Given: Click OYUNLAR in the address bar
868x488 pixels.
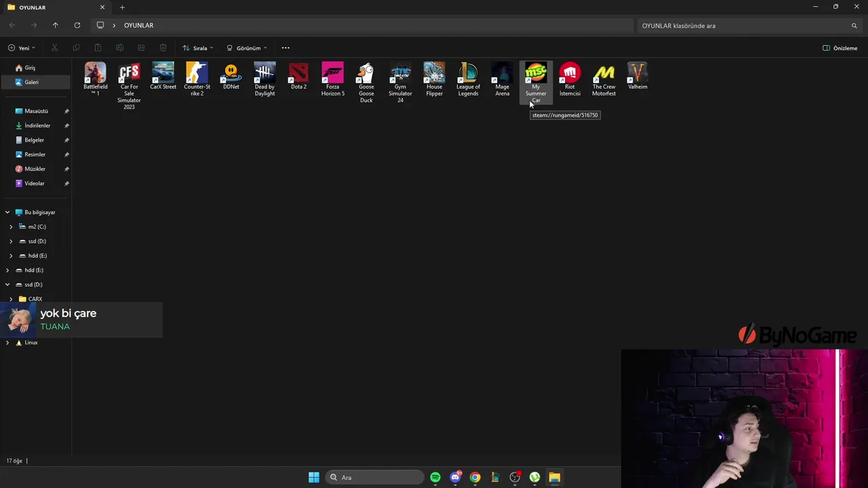Looking at the screenshot, I should pyautogui.click(x=138, y=25).
